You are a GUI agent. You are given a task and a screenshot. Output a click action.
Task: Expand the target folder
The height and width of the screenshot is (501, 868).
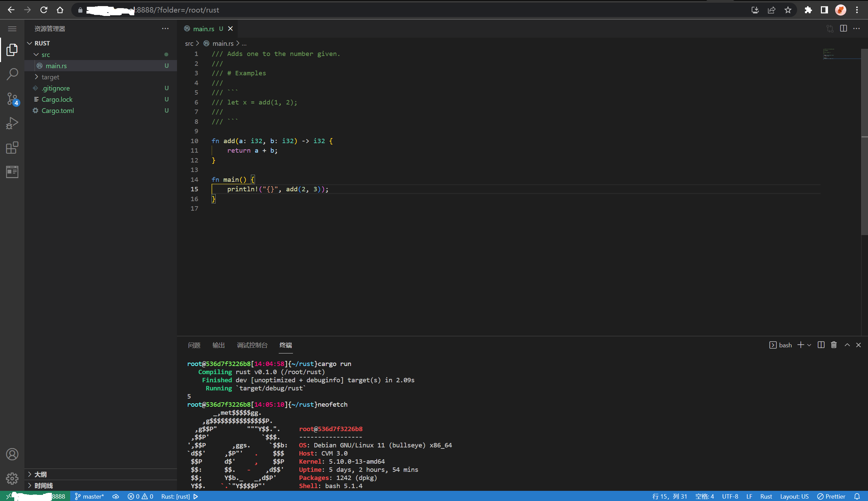[x=50, y=77]
